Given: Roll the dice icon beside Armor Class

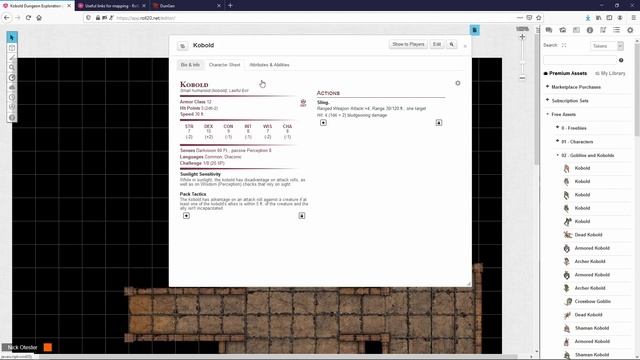Looking at the screenshot, I should click(303, 103).
